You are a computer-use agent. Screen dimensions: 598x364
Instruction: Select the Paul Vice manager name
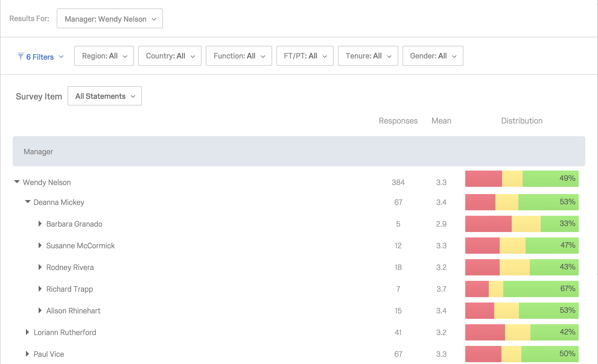49,354
